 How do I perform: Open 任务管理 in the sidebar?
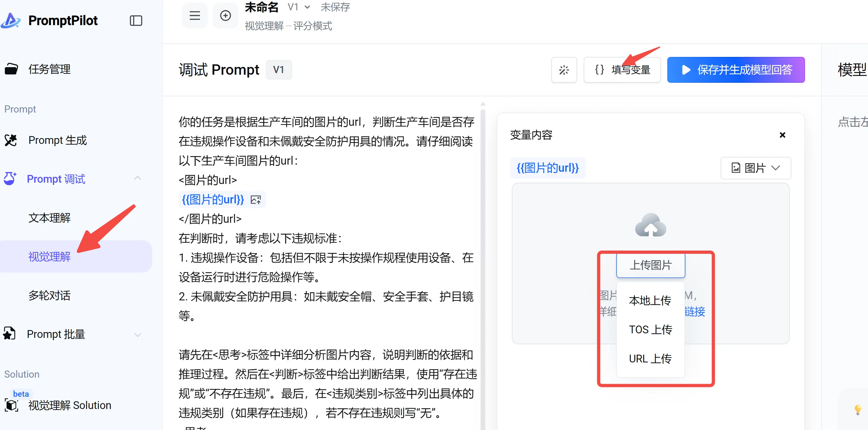coord(49,69)
